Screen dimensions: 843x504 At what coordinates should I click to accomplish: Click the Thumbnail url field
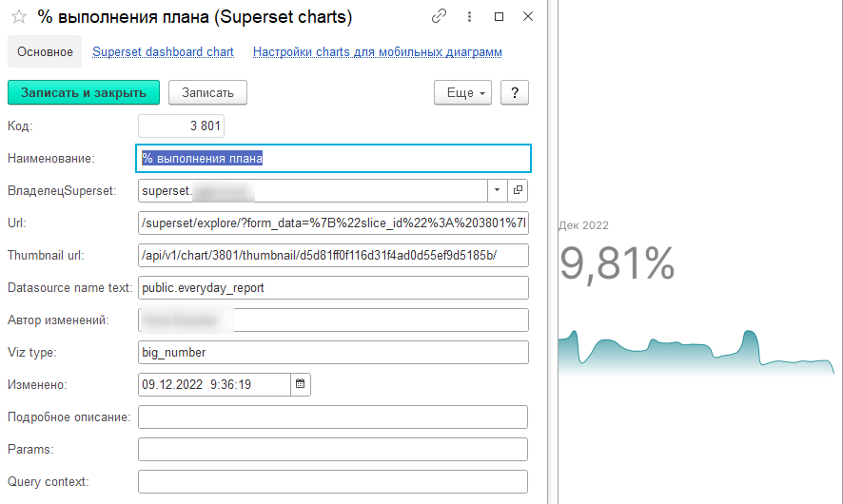[333, 255]
